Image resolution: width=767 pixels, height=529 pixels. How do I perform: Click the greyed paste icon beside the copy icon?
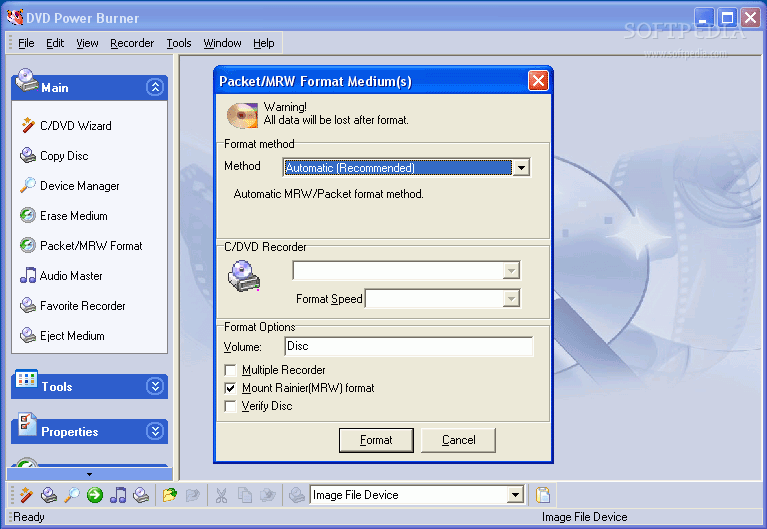(268, 495)
